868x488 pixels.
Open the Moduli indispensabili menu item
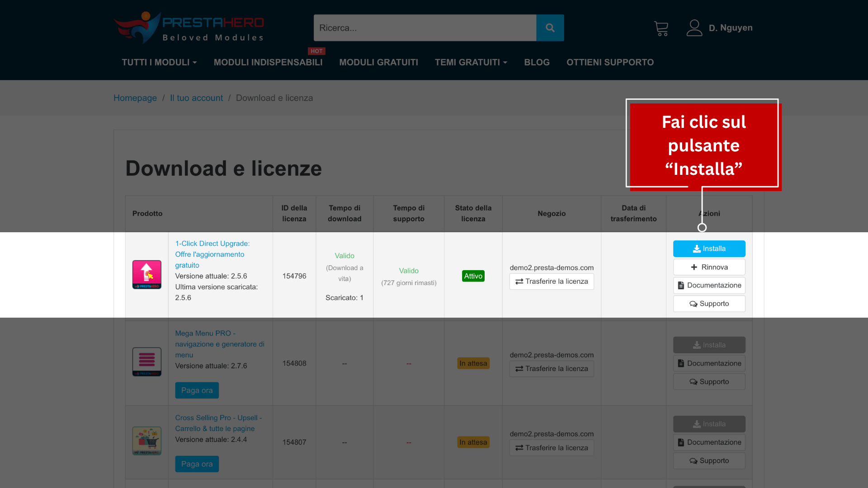[268, 62]
